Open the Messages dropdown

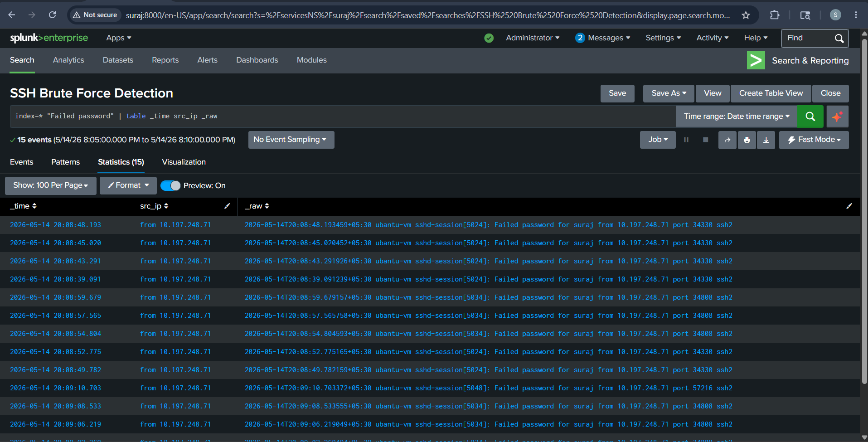(603, 38)
